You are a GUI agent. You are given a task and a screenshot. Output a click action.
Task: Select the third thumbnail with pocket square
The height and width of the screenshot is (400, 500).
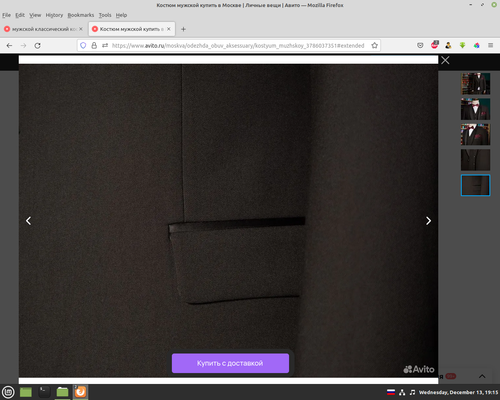[476, 134]
